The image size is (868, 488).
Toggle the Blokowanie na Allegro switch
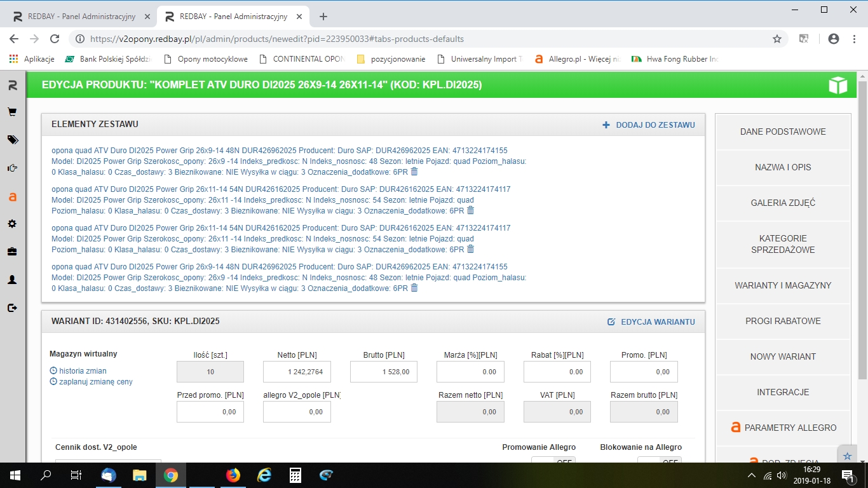659,461
